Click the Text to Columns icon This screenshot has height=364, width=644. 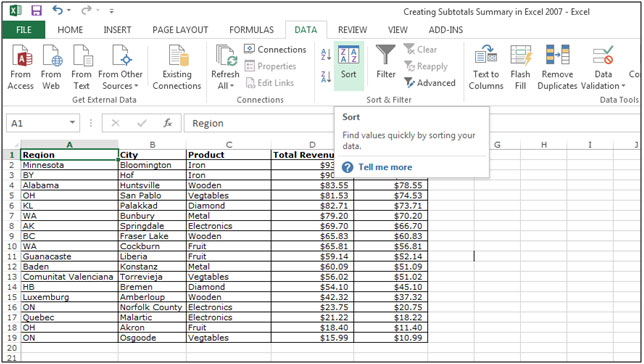click(x=486, y=67)
